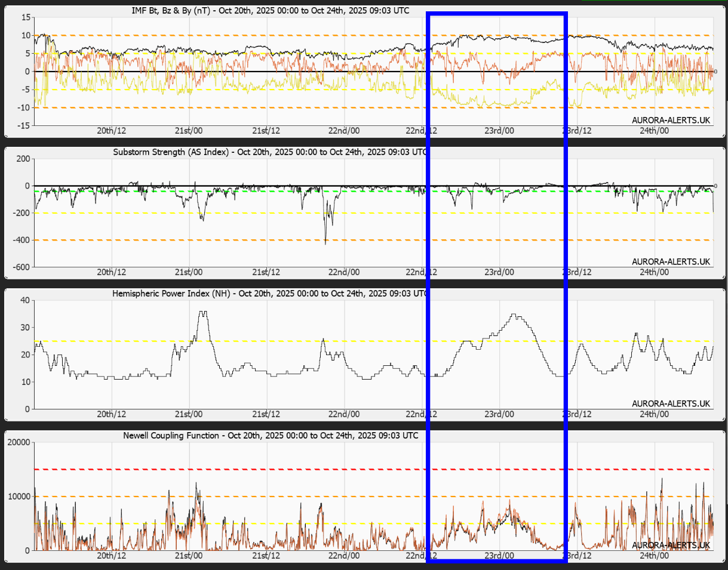Click Hemispheric Power peak just after 21st/00
This screenshot has width=728, height=570.
click(x=203, y=312)
